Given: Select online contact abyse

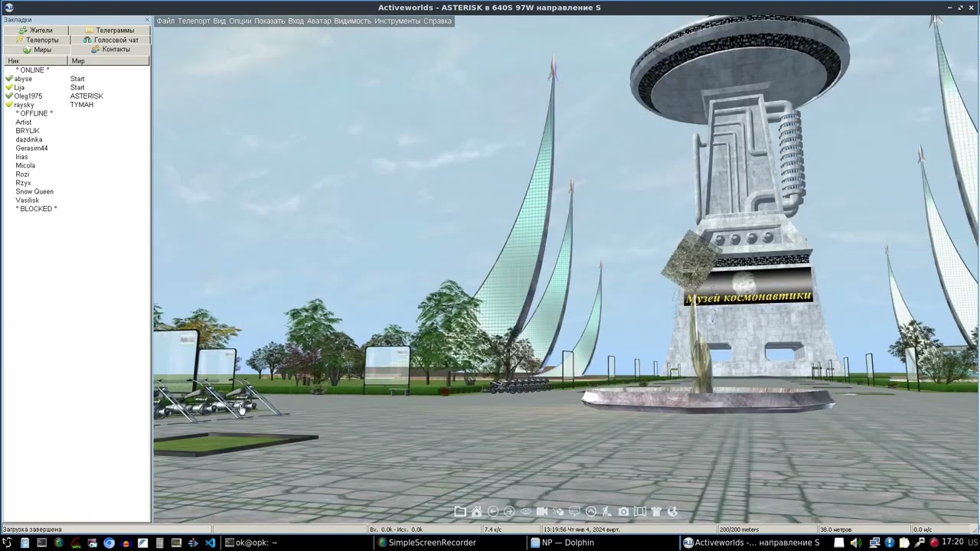Looking at the screenshot, I should (23, 79).
